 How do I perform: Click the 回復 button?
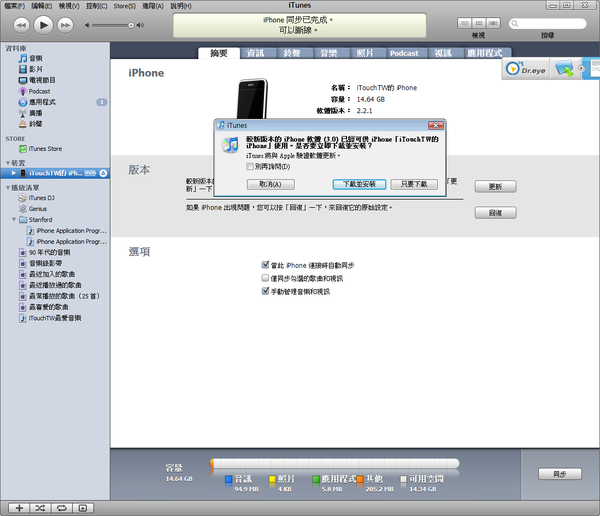(x=496, y=213)
